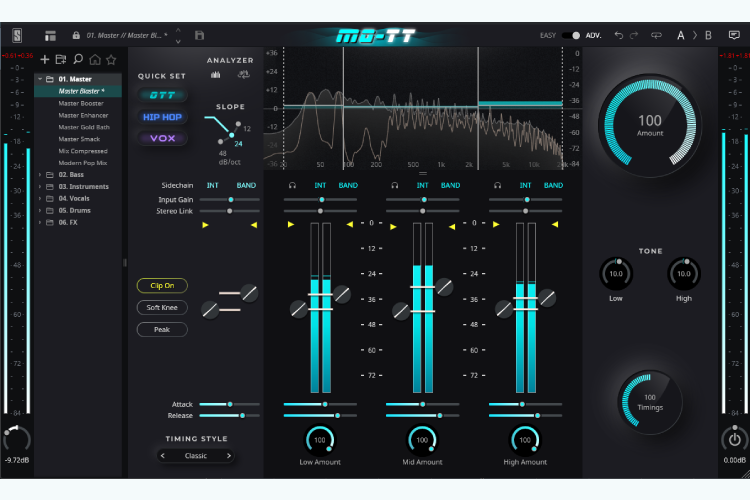Select compare slot B
This screenshot has width=750, height=500.
pyautogui.click(x=708, y=35)
